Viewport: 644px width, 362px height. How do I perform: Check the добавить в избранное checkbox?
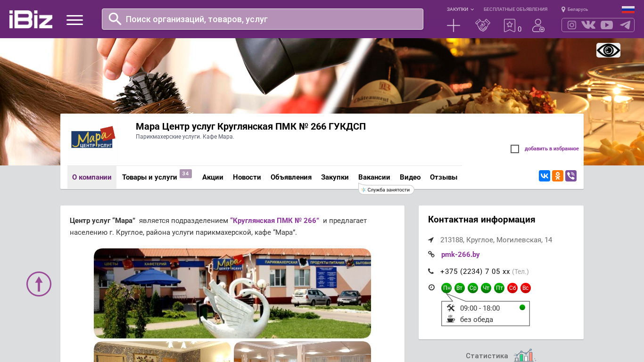point(515,149)
